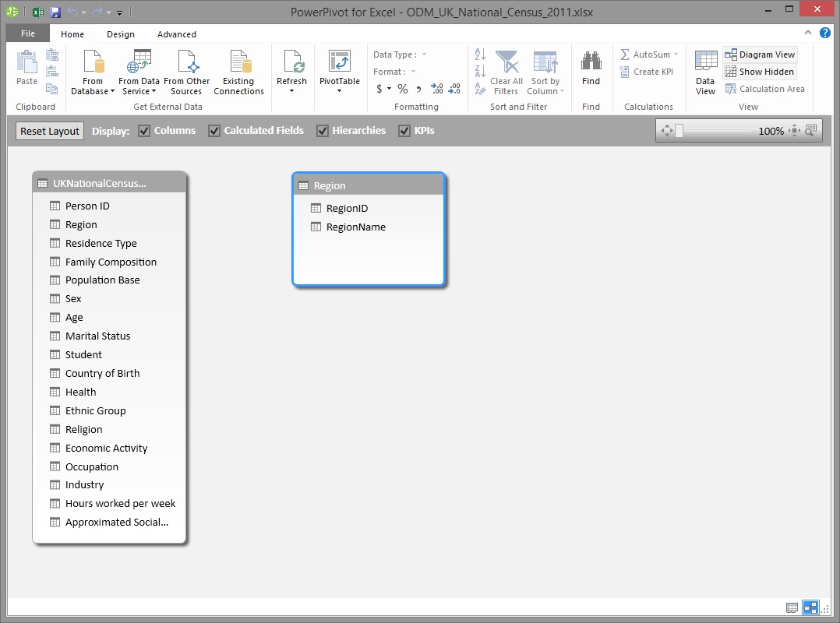Switch to Data View from the ribbon

[705, 72]
